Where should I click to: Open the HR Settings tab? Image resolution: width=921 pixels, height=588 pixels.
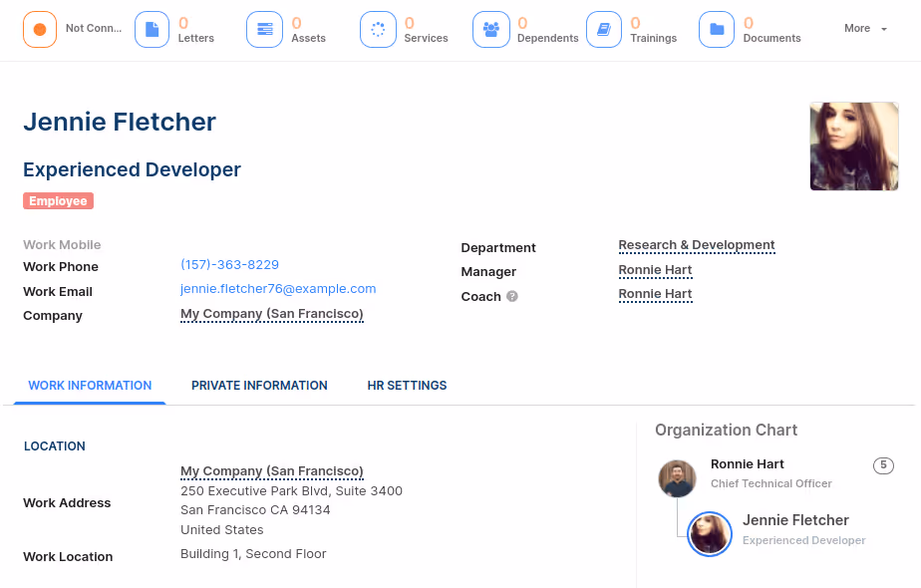click(x=407, y=385)
